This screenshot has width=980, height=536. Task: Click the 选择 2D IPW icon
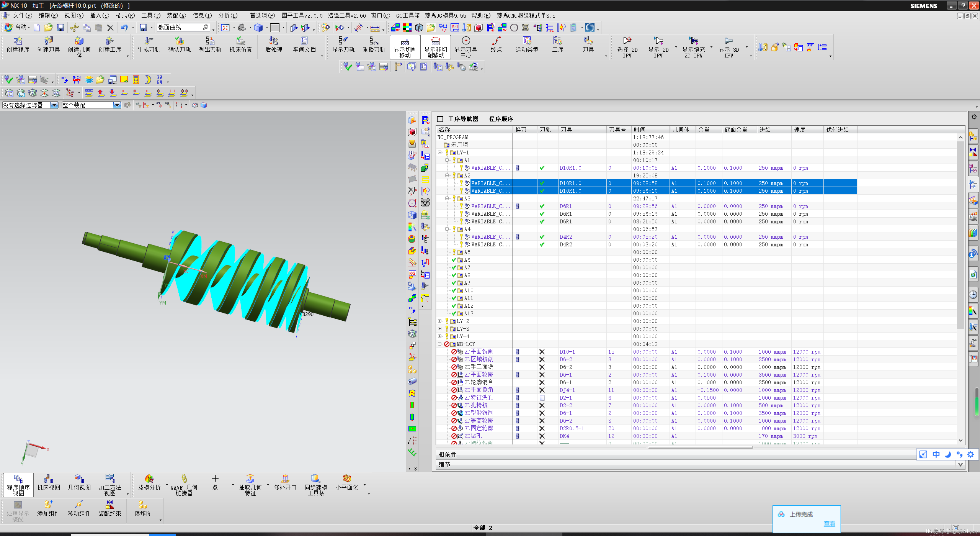(x=627, y=47)
